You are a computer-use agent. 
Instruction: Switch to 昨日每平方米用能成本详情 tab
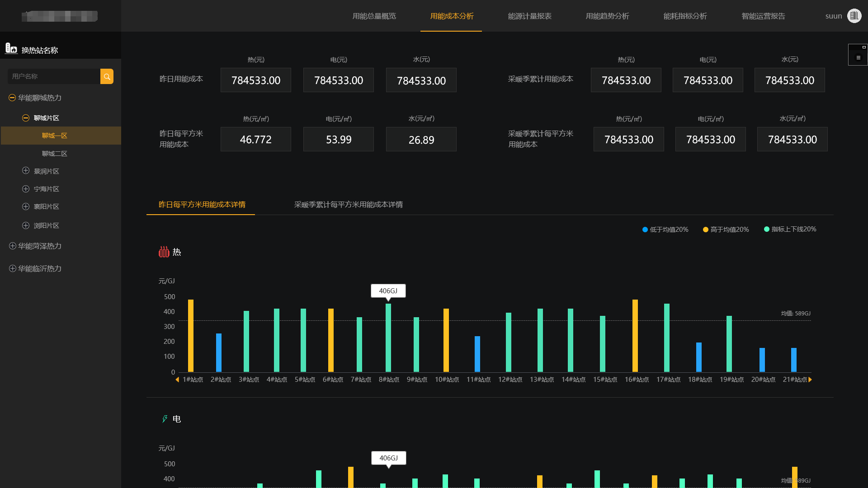tap(202, 205)
